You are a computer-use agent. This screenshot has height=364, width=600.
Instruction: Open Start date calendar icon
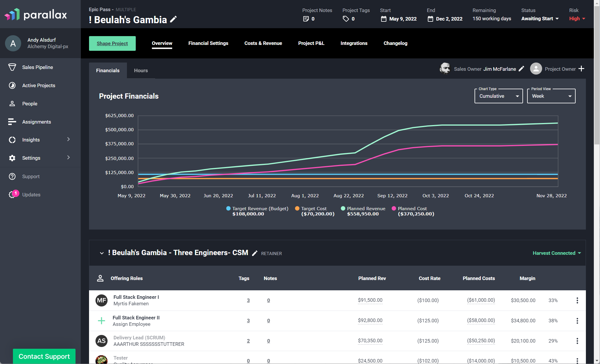tap(383, 19)
